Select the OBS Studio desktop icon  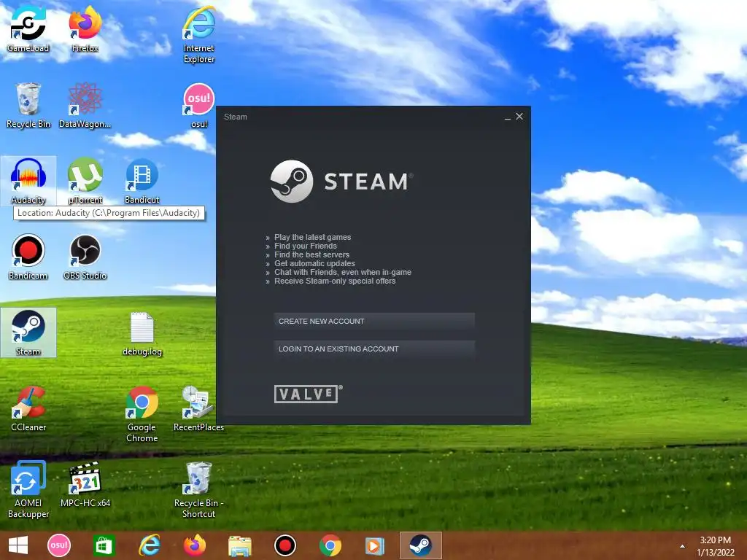pyautogui.click(x=85, y=257)
